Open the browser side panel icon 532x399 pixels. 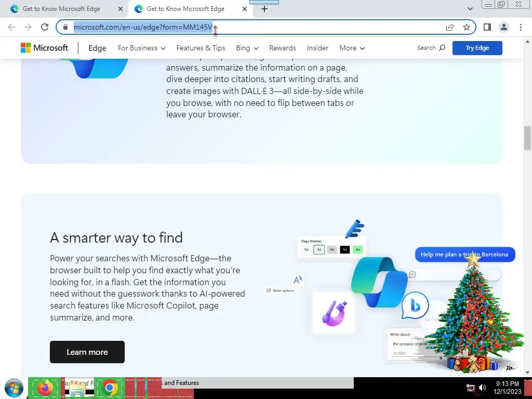(x=487, y=27)
